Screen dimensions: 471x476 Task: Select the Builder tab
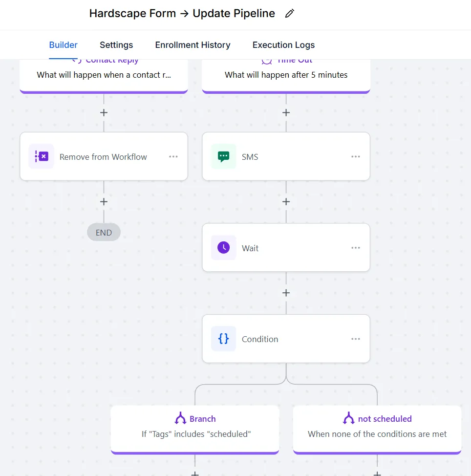point(63,45)
